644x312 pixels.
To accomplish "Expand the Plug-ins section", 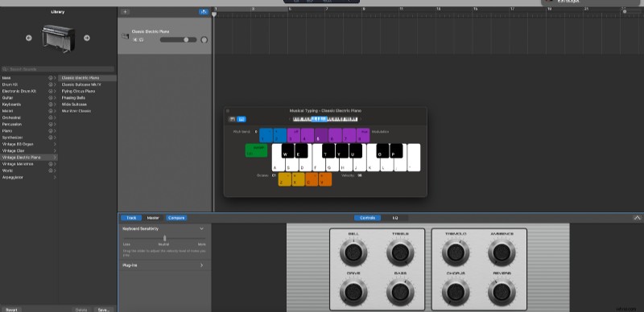I will pos(201,265).
